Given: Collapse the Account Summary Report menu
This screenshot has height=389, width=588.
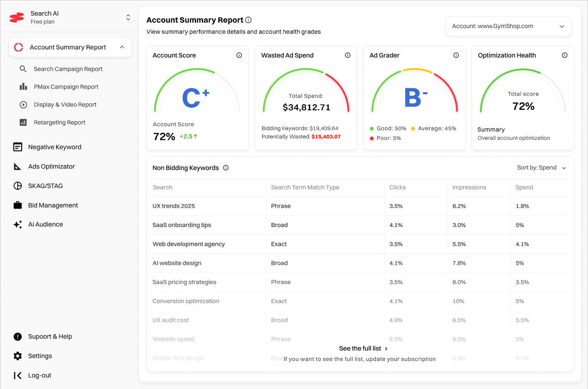Looking at the screenshot, I should [x=122, y=47].
